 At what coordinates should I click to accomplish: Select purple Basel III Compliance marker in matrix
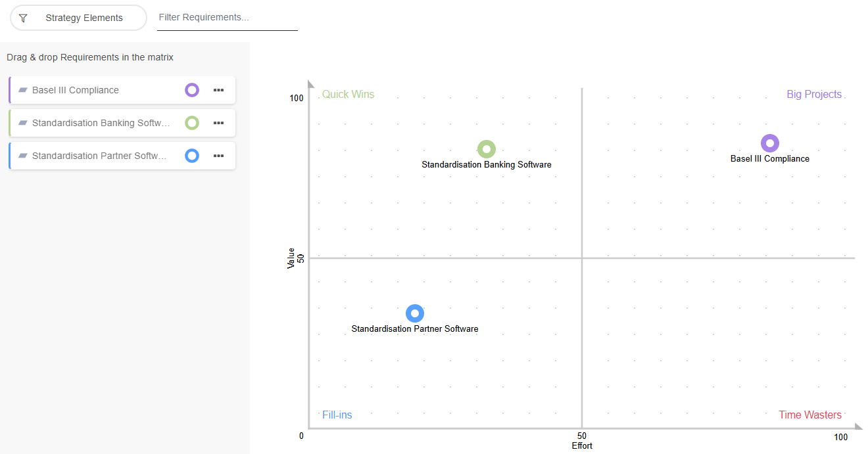pyautogui.click(x=770, y=143)
